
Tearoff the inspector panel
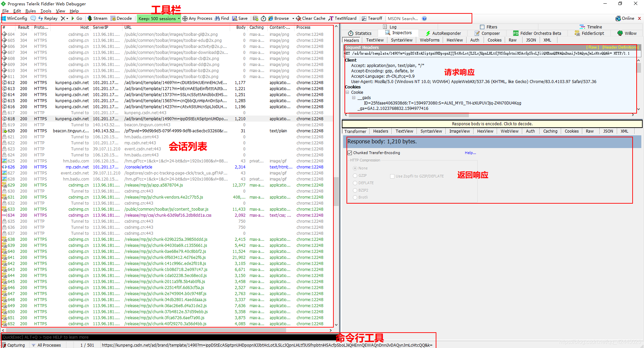click(372, 18)
